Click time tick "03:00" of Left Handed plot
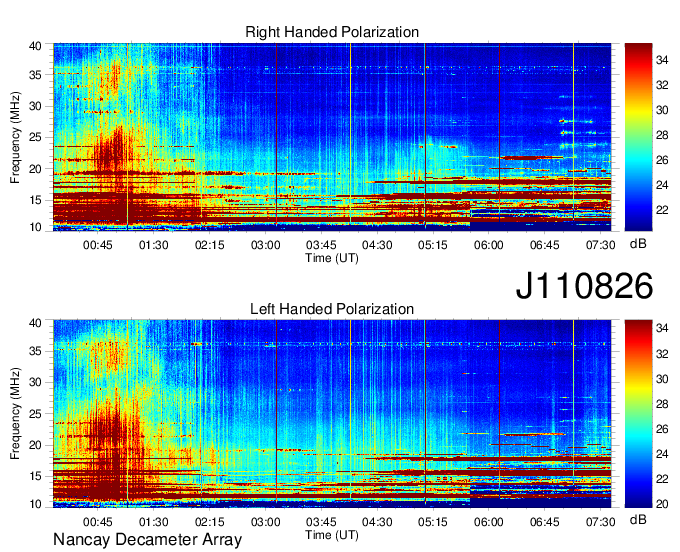The height and width of the screenshot is (552, 680). point(265,522)
